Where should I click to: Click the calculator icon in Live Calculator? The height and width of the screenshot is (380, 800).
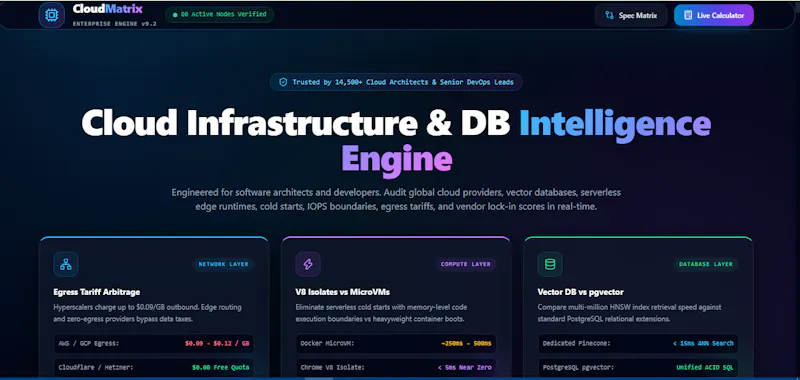(688, 15)
